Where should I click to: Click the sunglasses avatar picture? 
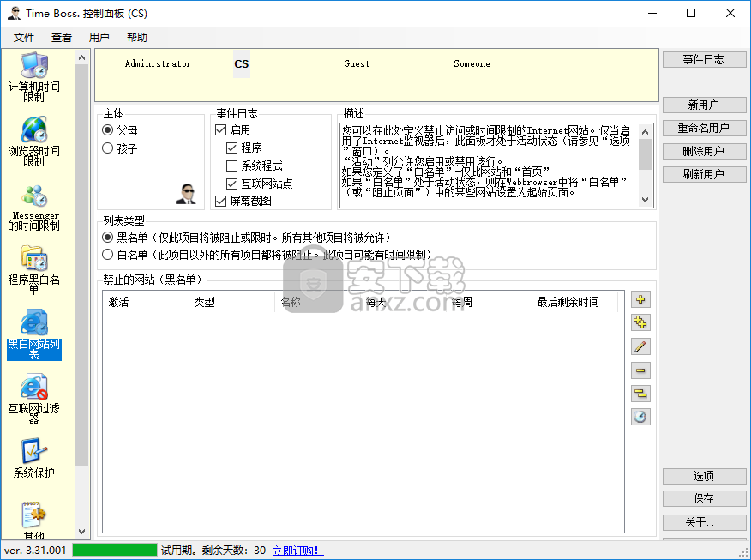pos(186,194)
